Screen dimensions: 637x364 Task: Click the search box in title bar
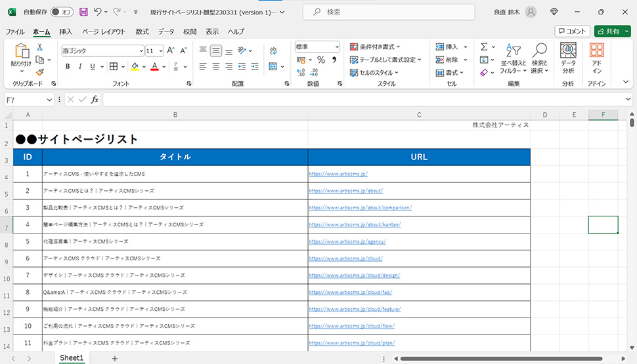(389, 12)
